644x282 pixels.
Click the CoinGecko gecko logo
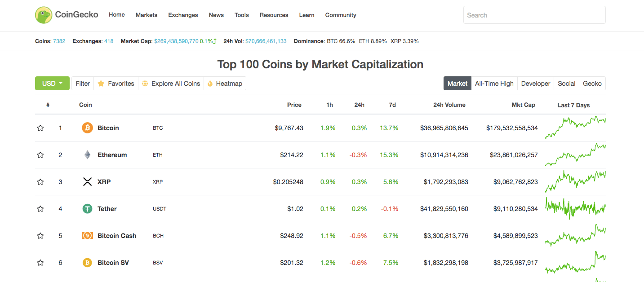[43, 14]
